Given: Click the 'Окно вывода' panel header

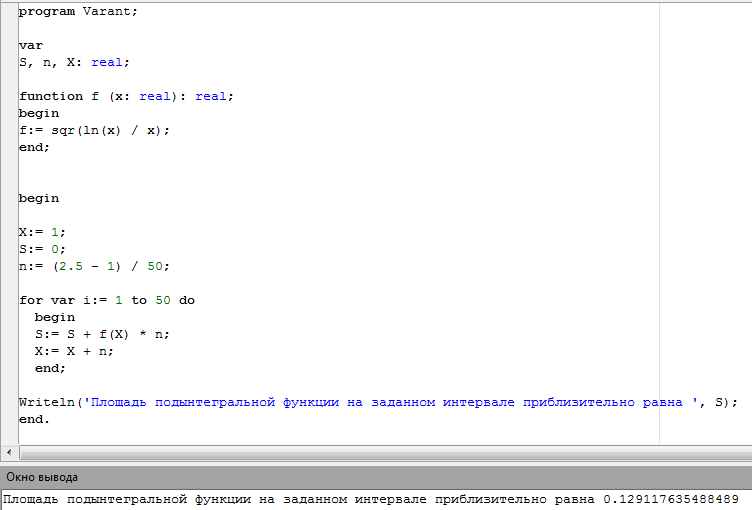Looking at the screenshot, I should point(376,477).
